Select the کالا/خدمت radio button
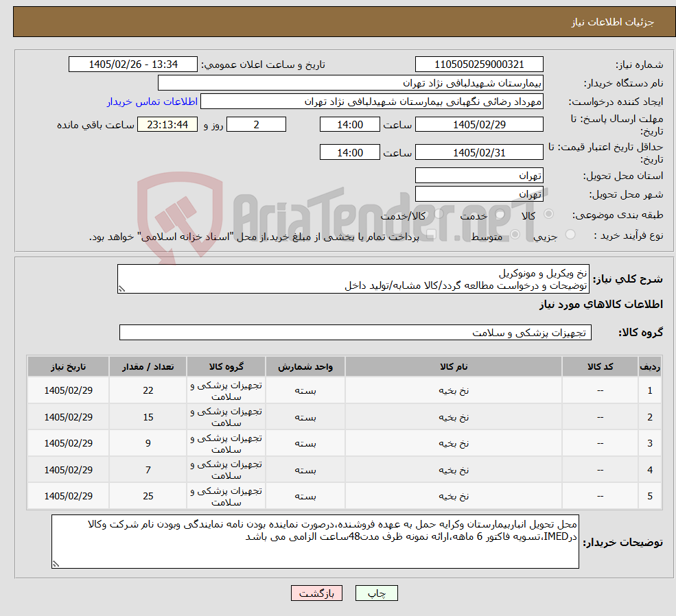This screenshot has height=616, width=676. tap(439, 213)
